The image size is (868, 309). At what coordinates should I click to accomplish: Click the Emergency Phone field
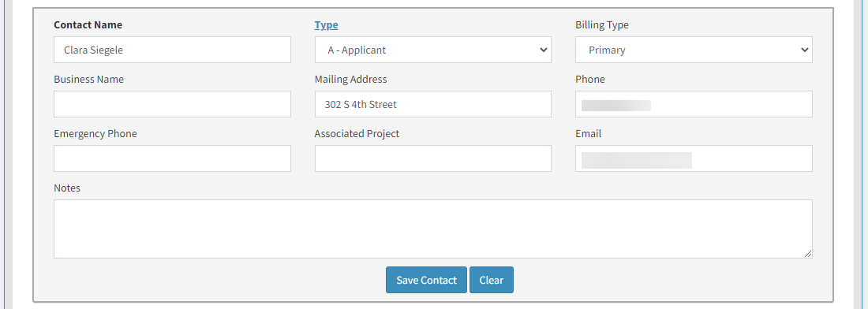pyautogui.click(x=172, y=158)
